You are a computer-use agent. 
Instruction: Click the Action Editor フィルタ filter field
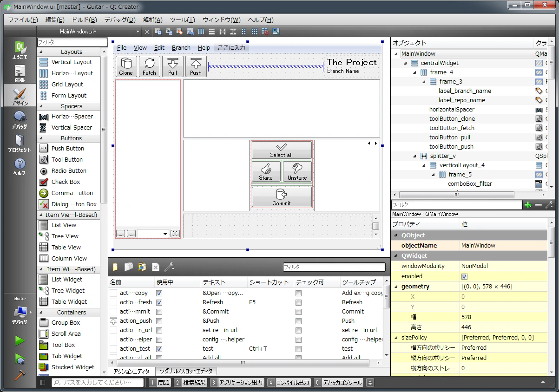pos(334,268)
